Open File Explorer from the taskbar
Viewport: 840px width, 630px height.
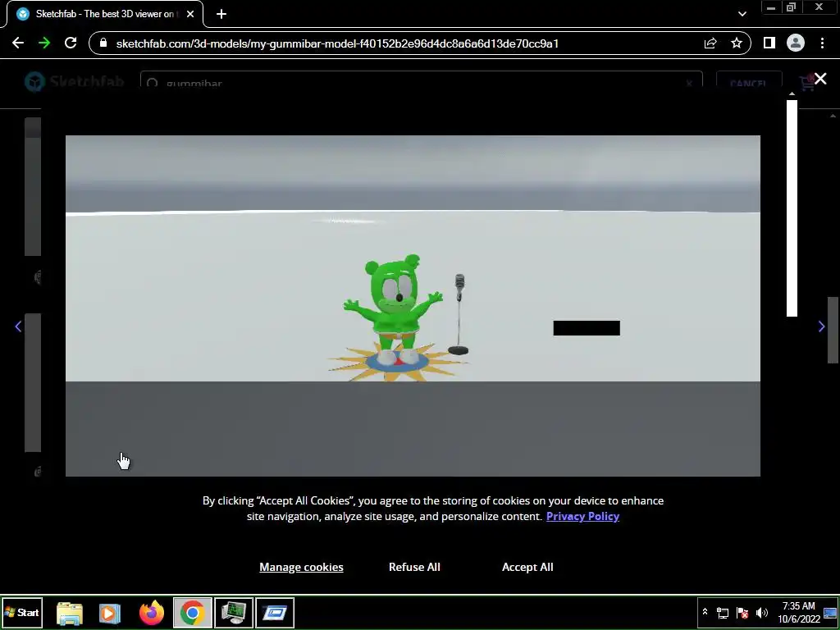[x=70, y=613]
